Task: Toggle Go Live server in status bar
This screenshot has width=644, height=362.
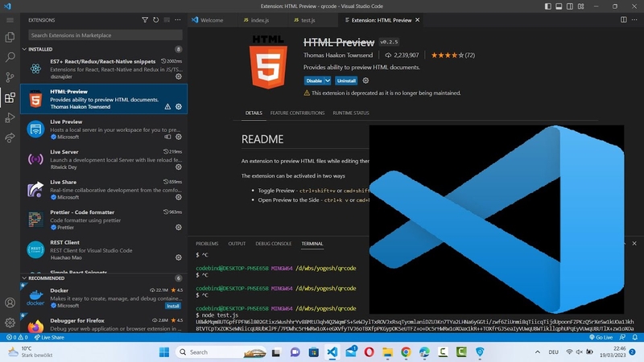Action: pos(601,337)
